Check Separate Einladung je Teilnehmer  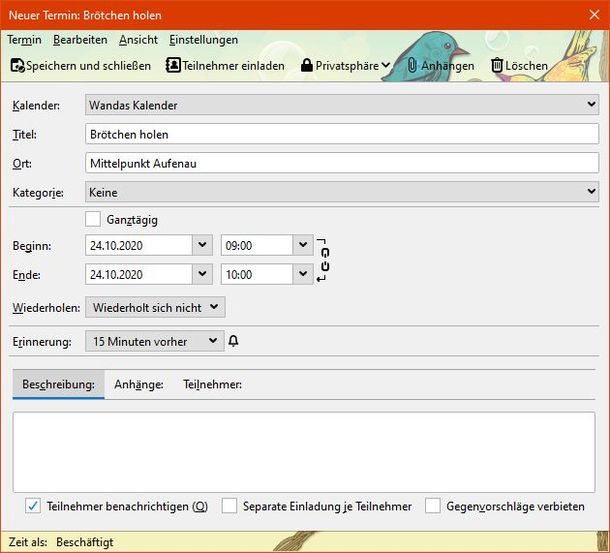pyautogui.click(x=230, y=506)
